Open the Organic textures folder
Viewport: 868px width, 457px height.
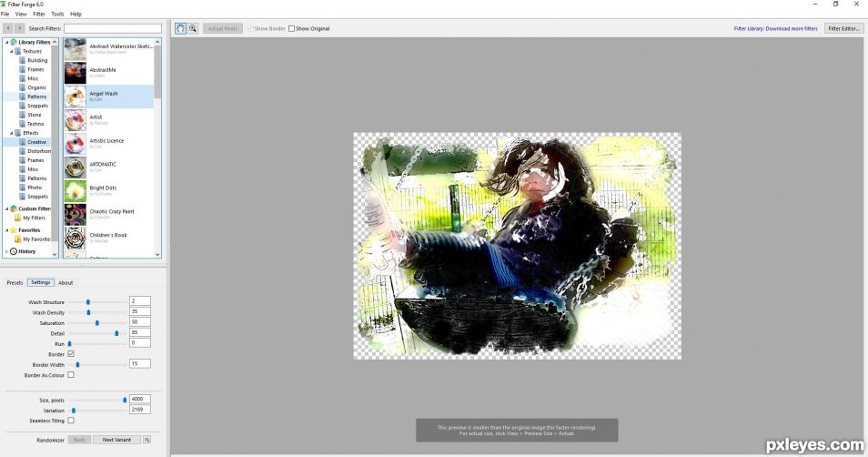click(x=33, y=87)
